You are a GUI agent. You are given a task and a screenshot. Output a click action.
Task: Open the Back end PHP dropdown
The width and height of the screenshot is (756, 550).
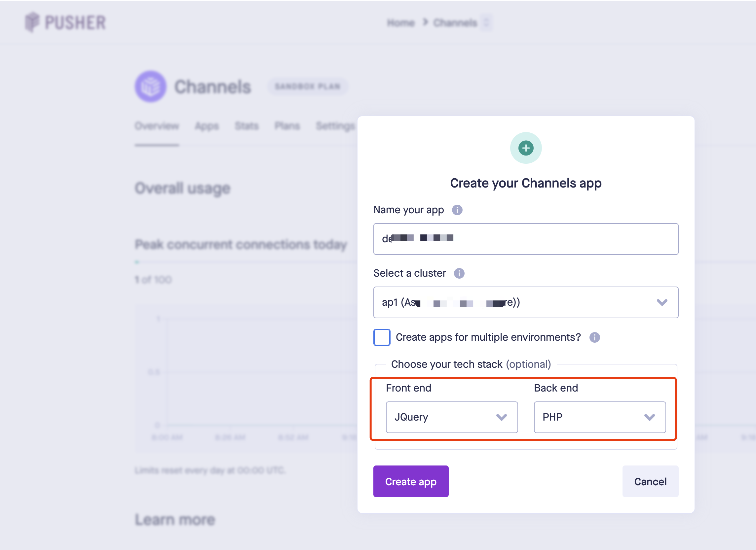click(x=599, y=417)
